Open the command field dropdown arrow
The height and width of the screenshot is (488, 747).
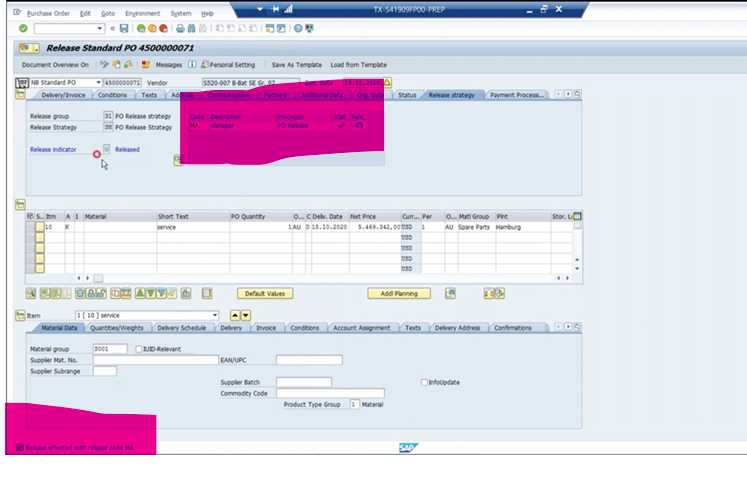click(100, 29)
